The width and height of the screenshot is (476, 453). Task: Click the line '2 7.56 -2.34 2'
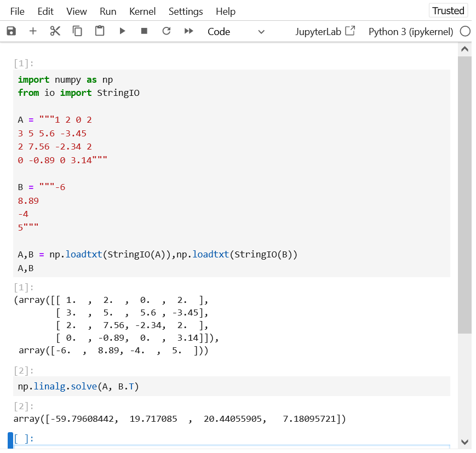55,147
